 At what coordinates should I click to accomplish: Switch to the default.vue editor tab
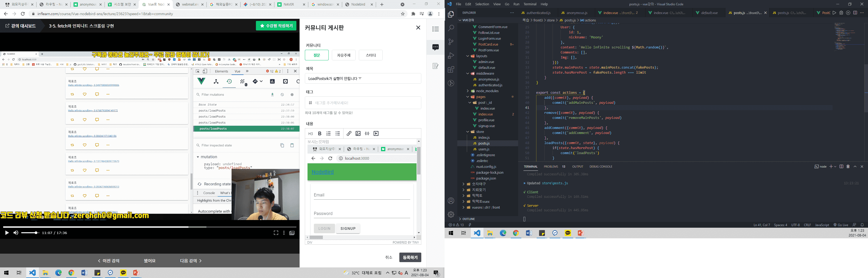pos(709,13)
